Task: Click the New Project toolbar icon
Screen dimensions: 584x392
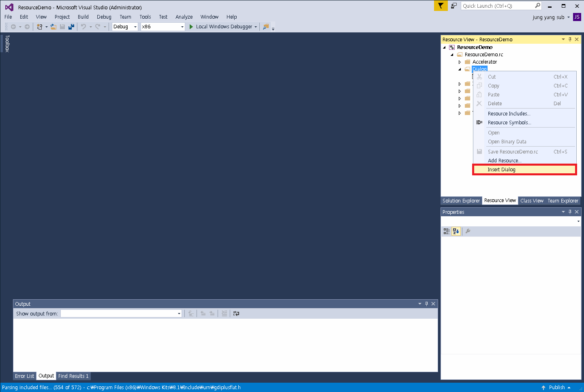Action: [39, 27]
